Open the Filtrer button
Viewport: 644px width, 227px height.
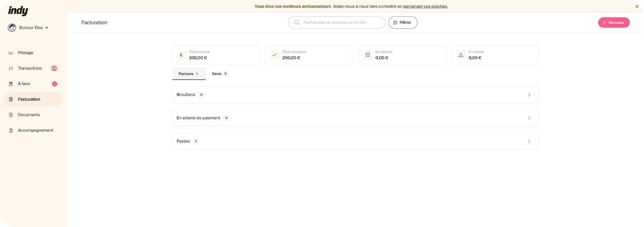(x=403, y=22)
